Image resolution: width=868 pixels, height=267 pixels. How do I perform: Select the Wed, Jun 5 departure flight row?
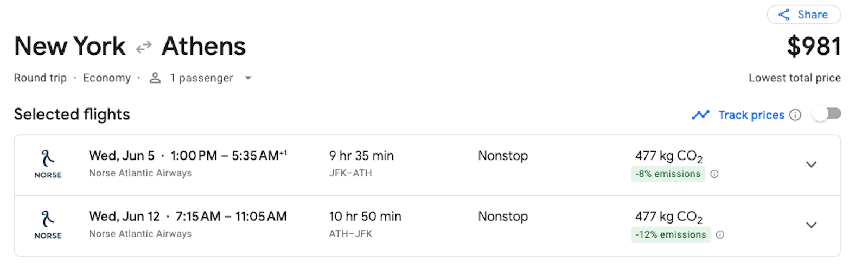pos(427,165)
